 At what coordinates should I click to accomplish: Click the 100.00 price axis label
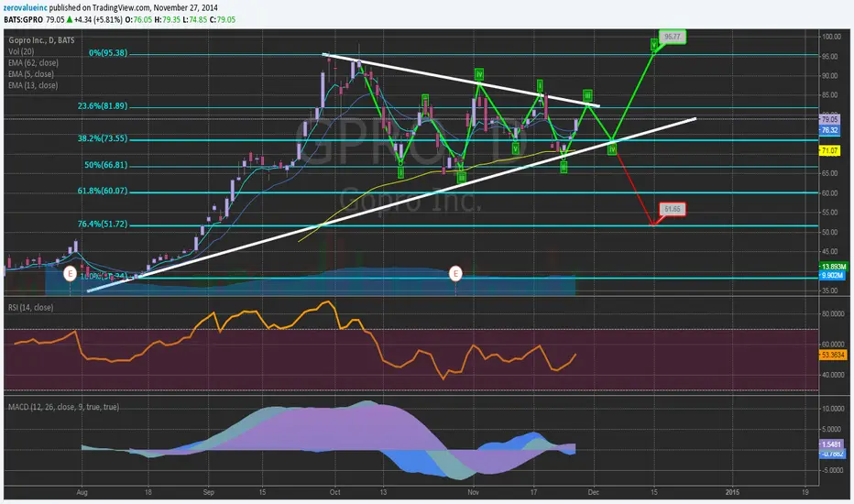coord(832,37)
